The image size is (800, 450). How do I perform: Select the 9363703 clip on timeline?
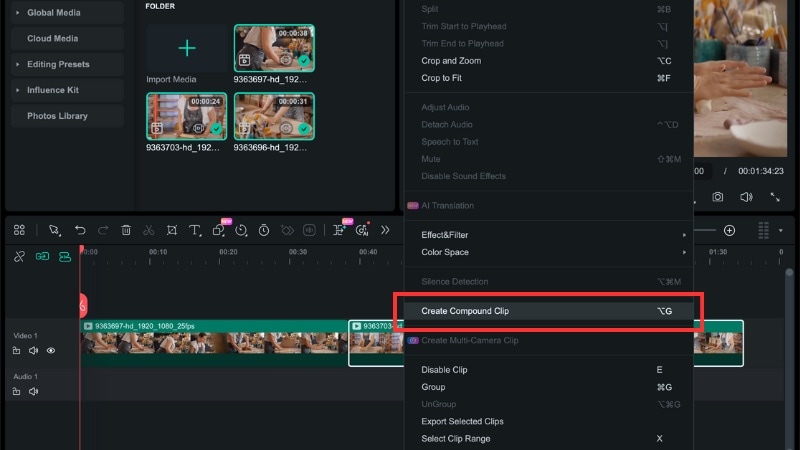(377, 343)
